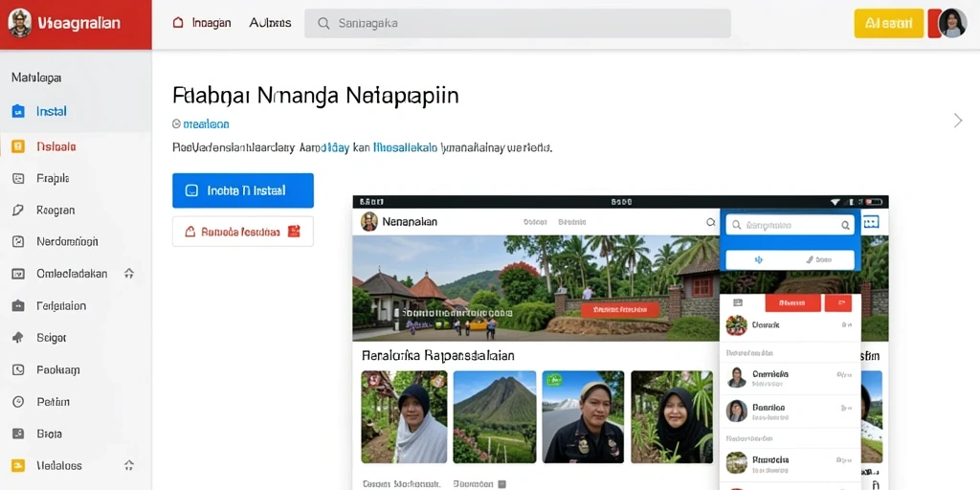This screenshot has height=490, width=980.
Task: Open thumbnail of person in grey shawl
Action: [x=404, y=417]
